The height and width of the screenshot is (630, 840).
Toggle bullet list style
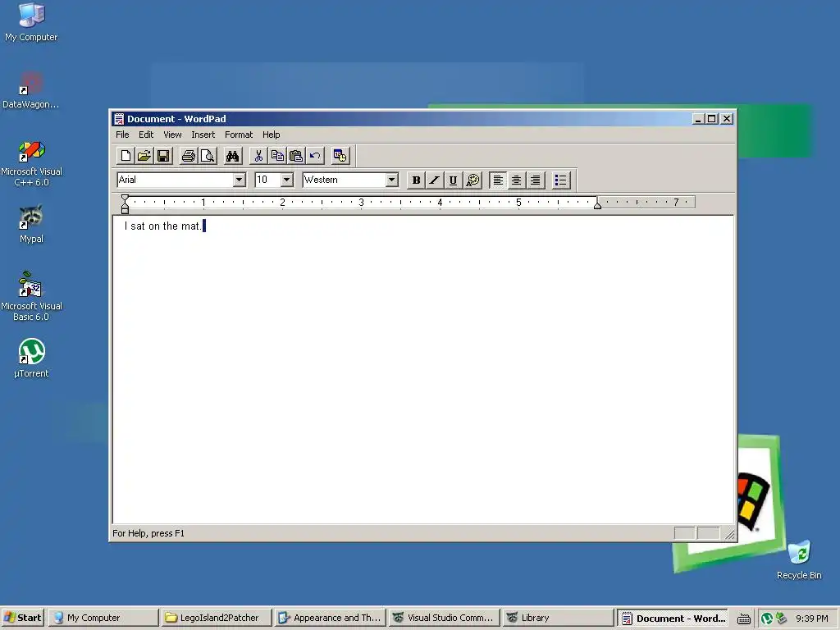560,180
